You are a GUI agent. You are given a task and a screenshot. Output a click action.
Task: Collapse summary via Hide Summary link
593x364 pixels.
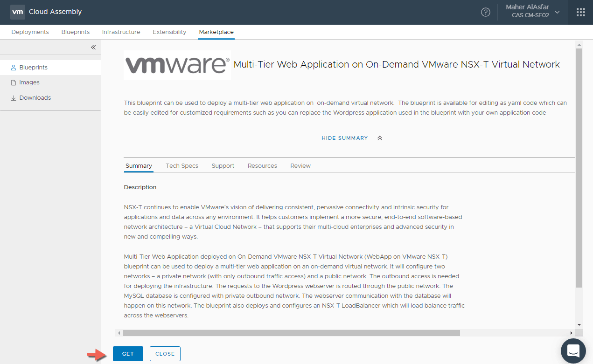pyautogui.click(x=344, y=138)
